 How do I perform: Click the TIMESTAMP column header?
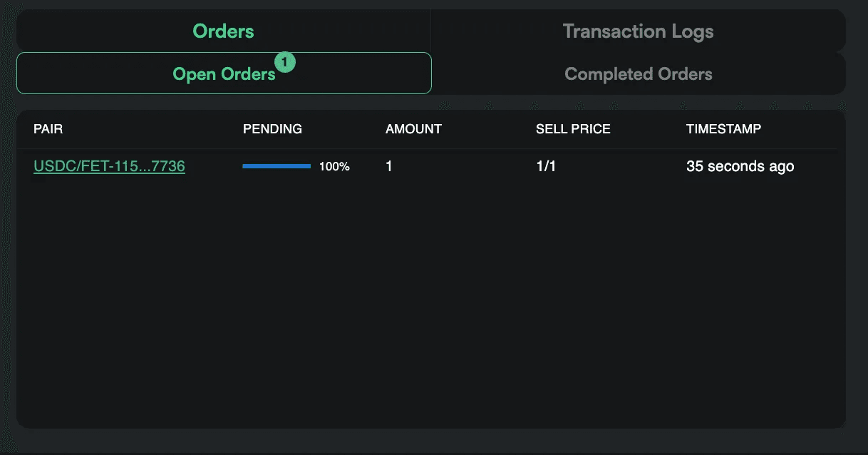tap(723, 129)
